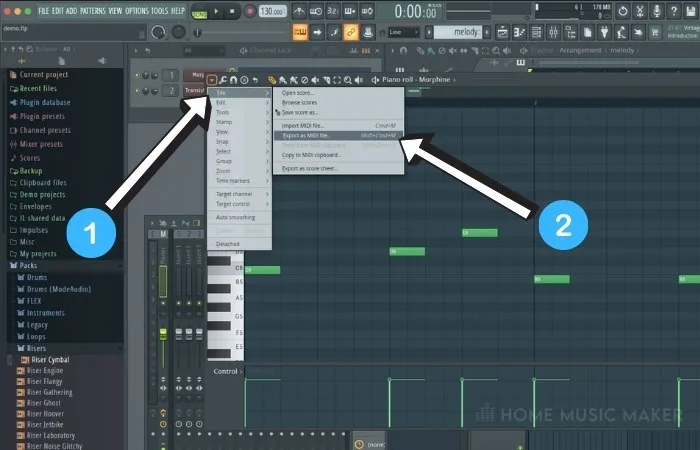The width and height of the screenshot is (700, 450).
Task: Open the channel rack view icon
Action: (536, 32)
